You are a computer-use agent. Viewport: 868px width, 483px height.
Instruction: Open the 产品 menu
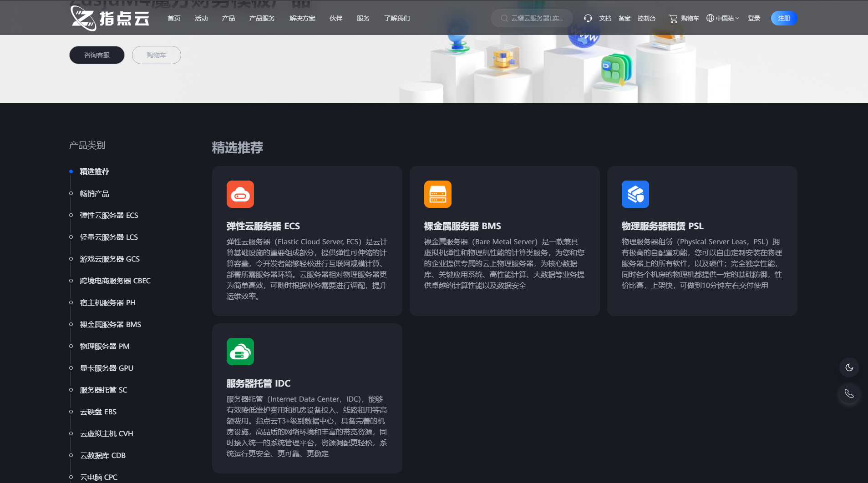[228, 18]
